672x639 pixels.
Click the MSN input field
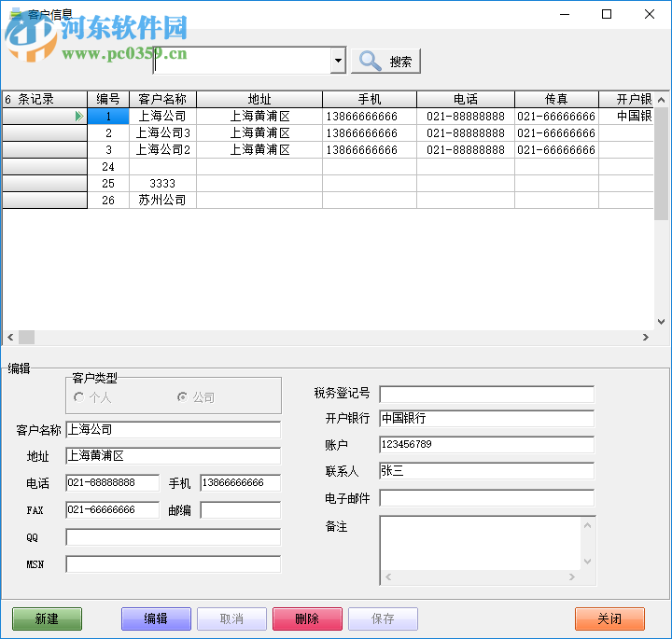click(174, 564)
